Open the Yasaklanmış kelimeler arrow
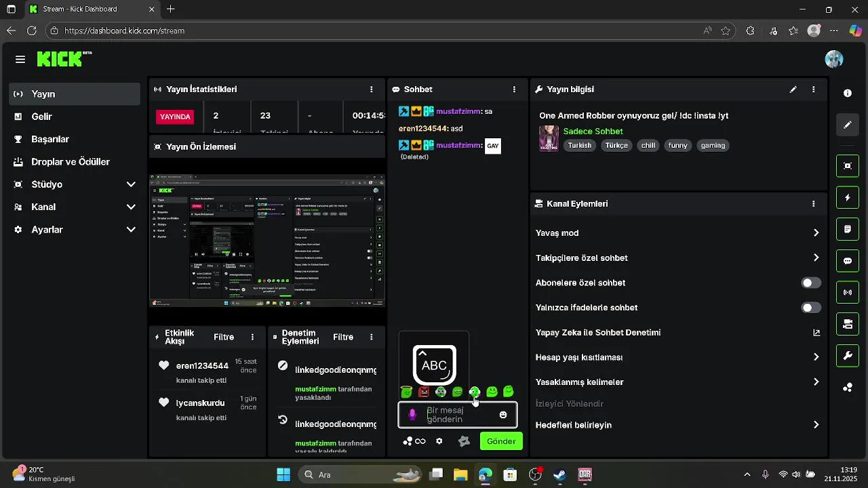This screenshot has height=488, width=868. (x=816, y=382)
